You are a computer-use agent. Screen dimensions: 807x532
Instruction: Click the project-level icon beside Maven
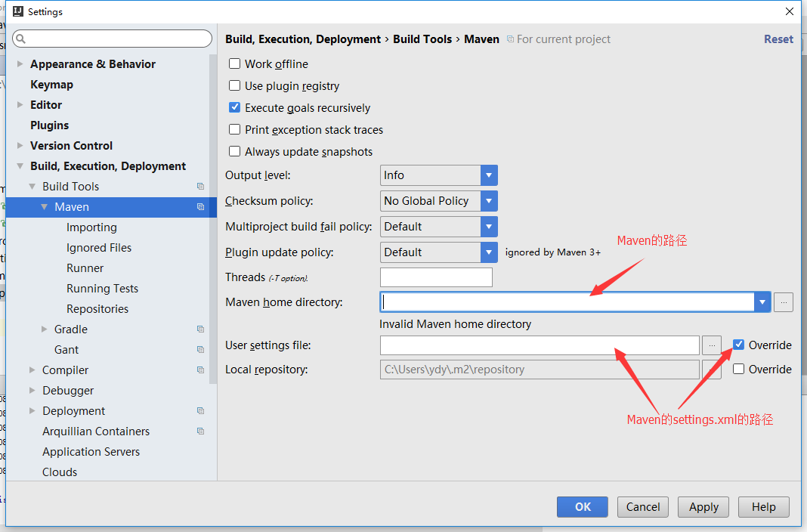click(x=201, y=207)
